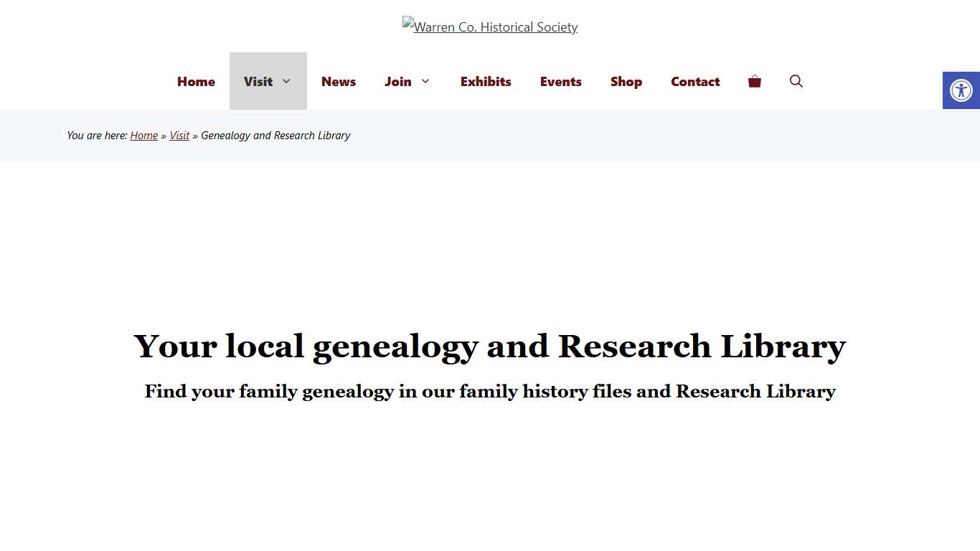Open the Events page
980x551 pixels.
coord(560,81)
